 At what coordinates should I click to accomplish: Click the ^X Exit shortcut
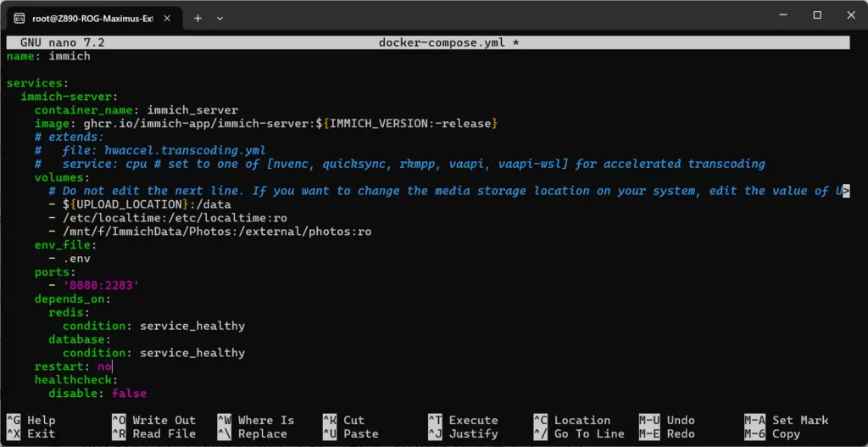[31, 433]
